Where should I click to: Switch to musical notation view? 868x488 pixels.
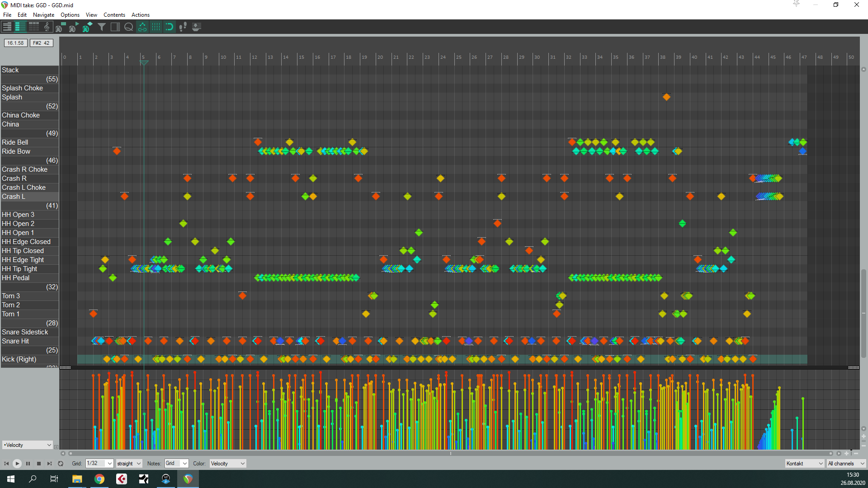(47, 27)
